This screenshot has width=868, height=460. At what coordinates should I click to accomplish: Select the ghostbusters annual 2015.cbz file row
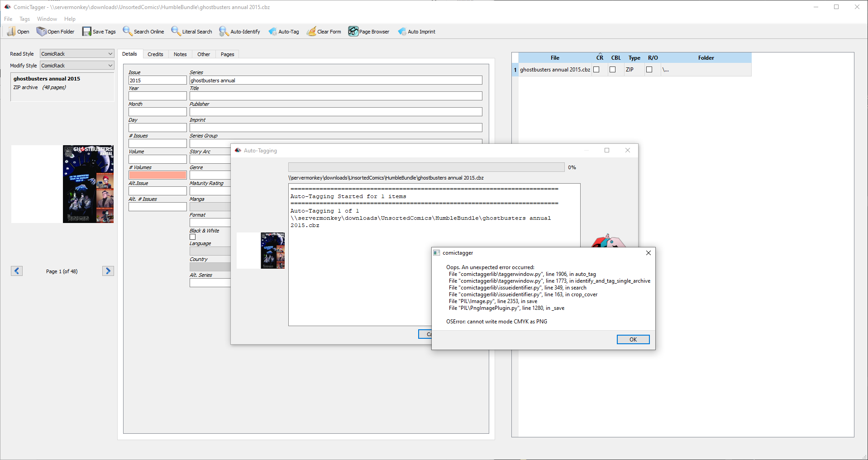(632, 70)
